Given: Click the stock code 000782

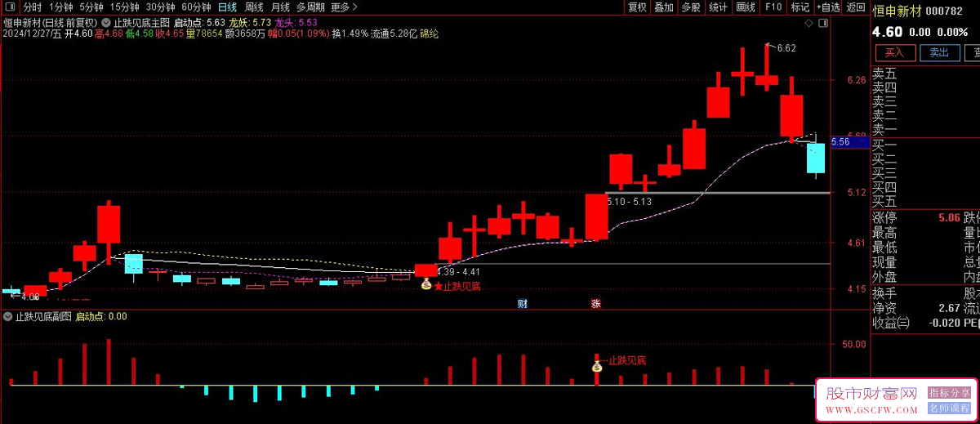Looking at the screenshot, I should coord(945,11).
